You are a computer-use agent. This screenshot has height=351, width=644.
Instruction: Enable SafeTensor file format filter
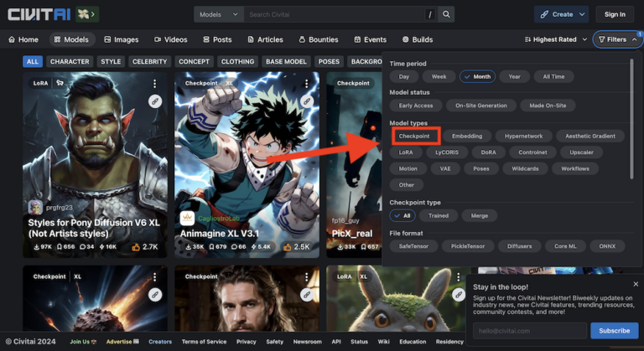(413, 246)
